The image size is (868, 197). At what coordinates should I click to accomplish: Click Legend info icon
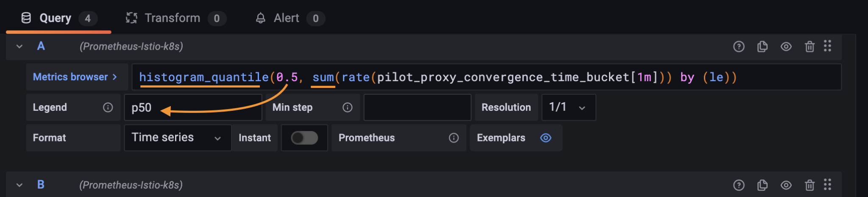tap(108, 107)
